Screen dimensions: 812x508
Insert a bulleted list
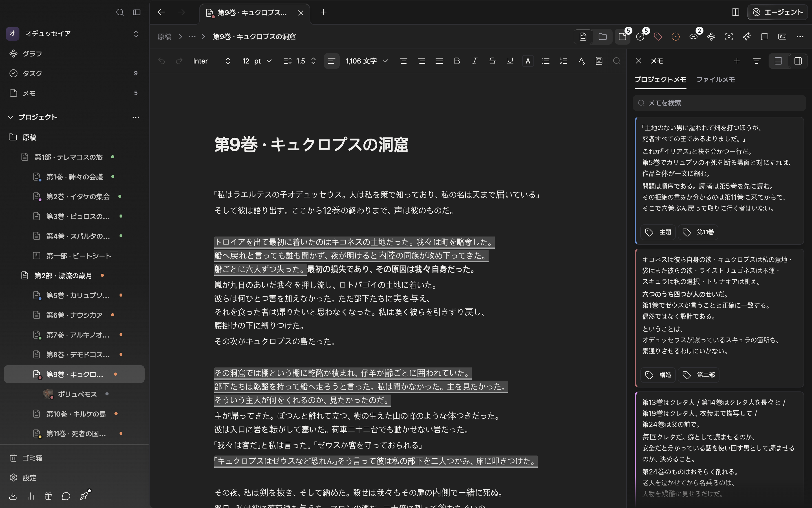pyautogui.click(x=546, y=61)
